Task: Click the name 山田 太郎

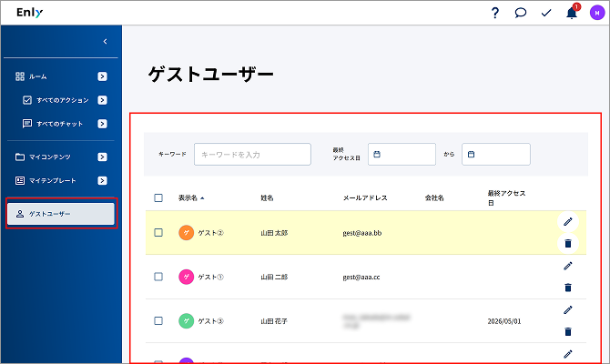Action: (274, 233)
